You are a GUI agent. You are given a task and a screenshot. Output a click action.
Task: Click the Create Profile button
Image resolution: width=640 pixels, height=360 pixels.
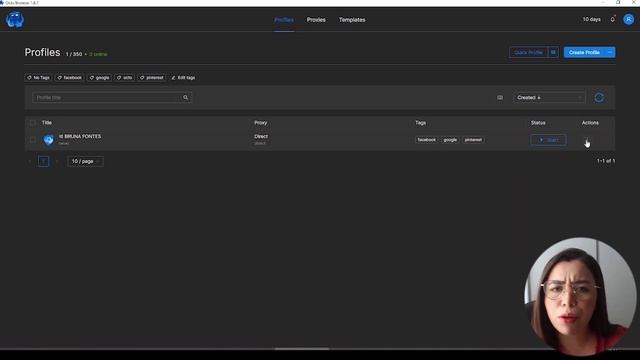pyautogui.click(x=584, y=52)
